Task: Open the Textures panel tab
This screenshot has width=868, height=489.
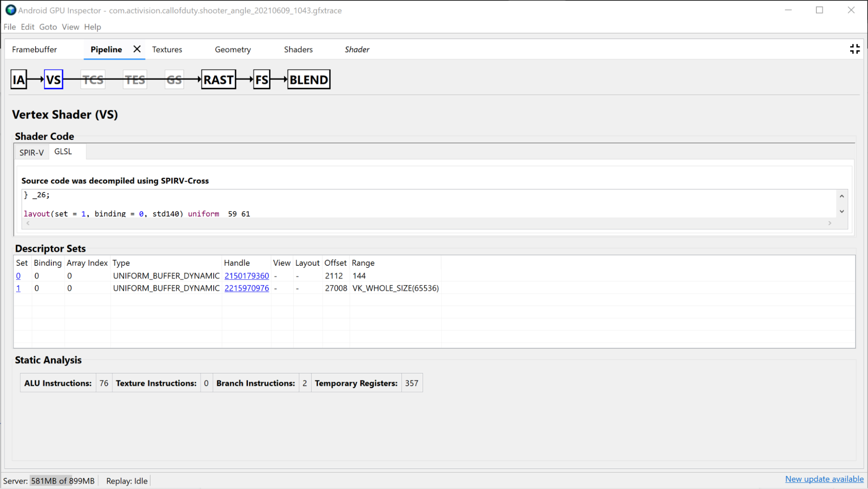Action: tap(166, 49)
